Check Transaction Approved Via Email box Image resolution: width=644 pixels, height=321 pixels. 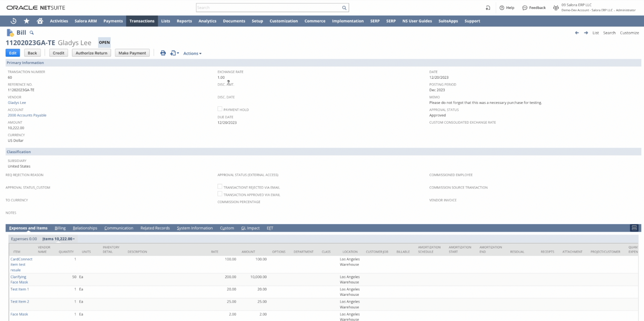pyautogui.click(x=220, y=194)
